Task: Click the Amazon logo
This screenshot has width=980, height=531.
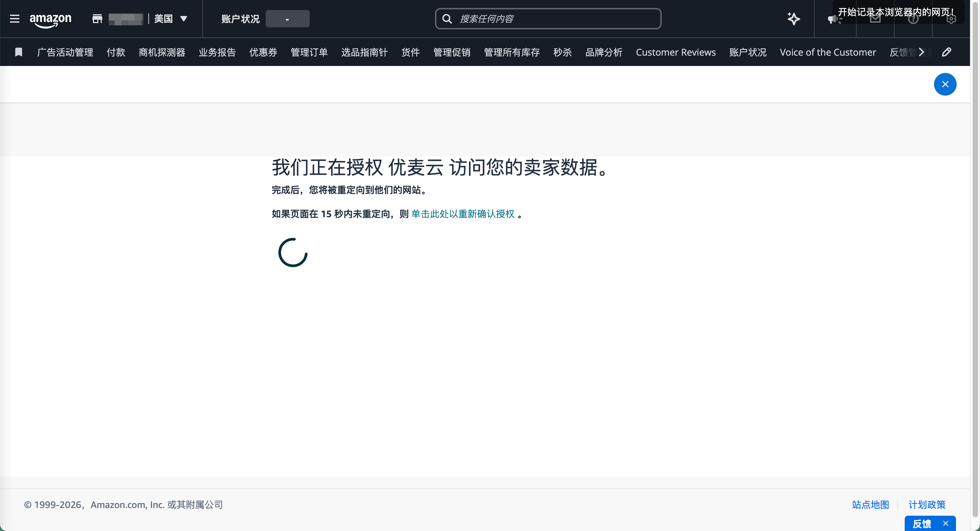Action: pyautogui.click(x=50, y=20)
